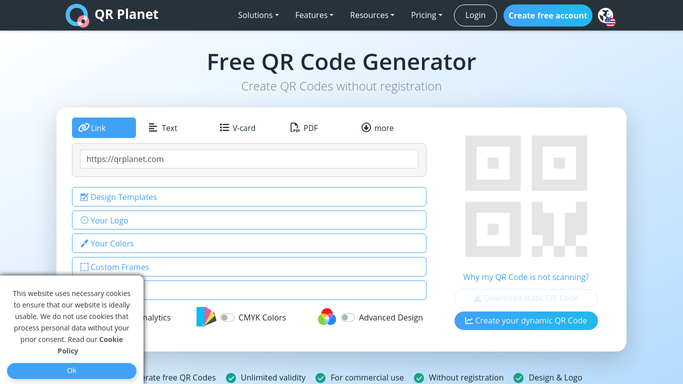Viewport: 683px width, 384px height.
Task: Open Why my QR Code is not scanning link
Action: tap(526, 277)
